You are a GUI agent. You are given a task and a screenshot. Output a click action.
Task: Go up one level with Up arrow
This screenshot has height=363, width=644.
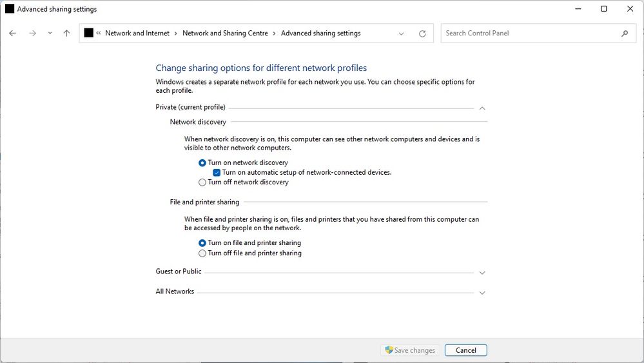pos(66,34)
